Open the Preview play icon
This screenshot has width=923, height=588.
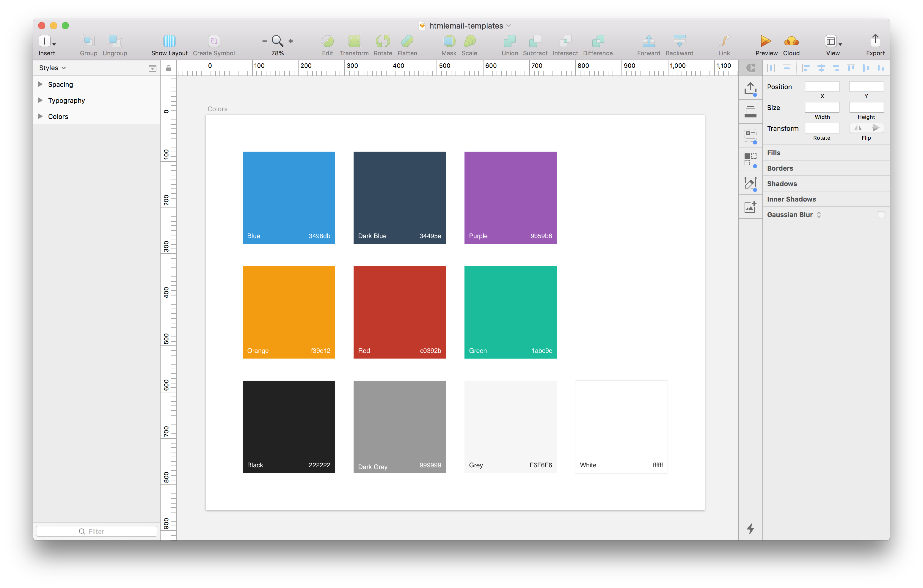766,41
